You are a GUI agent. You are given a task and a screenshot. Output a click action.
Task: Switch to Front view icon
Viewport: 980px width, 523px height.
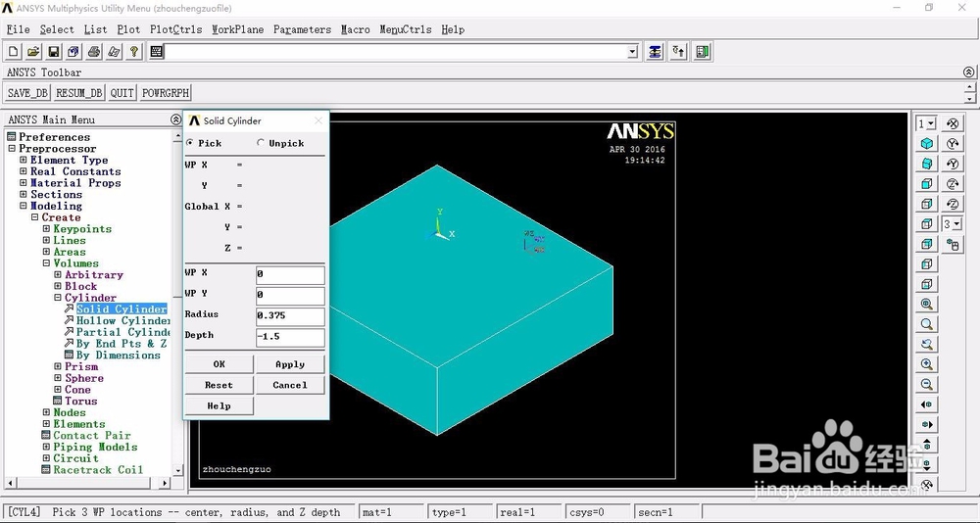pos(927,184)
